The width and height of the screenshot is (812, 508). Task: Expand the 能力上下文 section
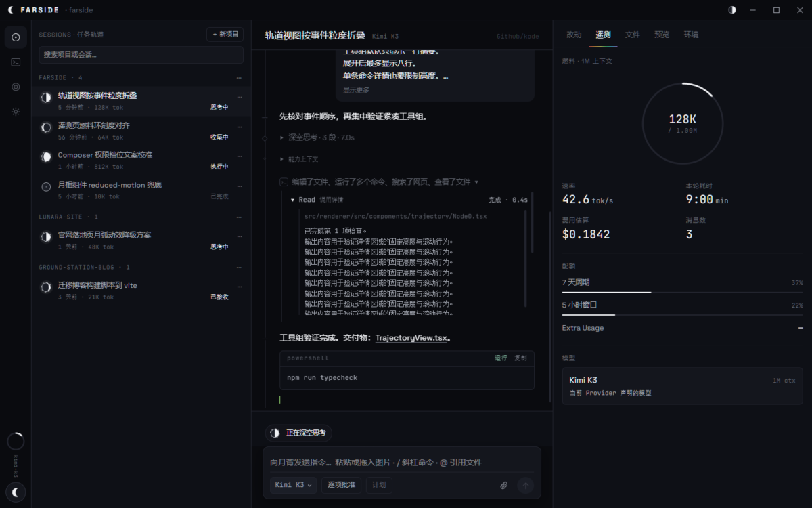(x=299, y=159)
